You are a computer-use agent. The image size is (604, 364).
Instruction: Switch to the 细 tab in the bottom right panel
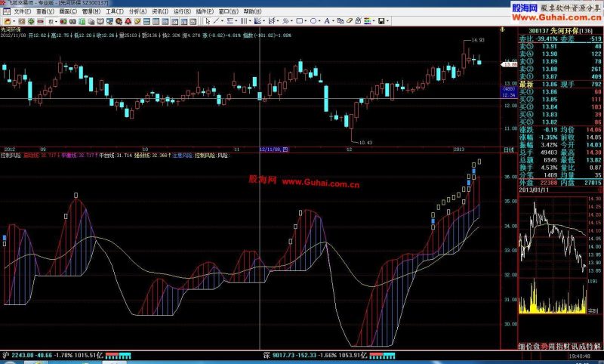(x=522, y=347)
